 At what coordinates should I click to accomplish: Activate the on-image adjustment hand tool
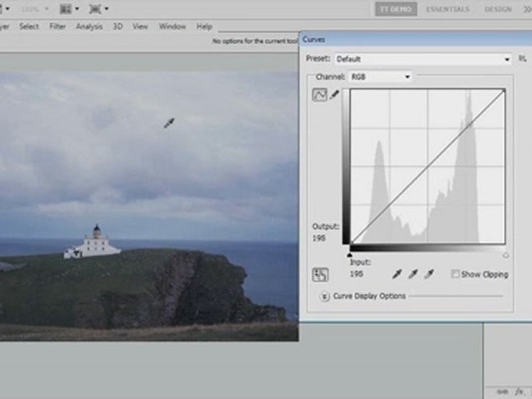[320, 274]
